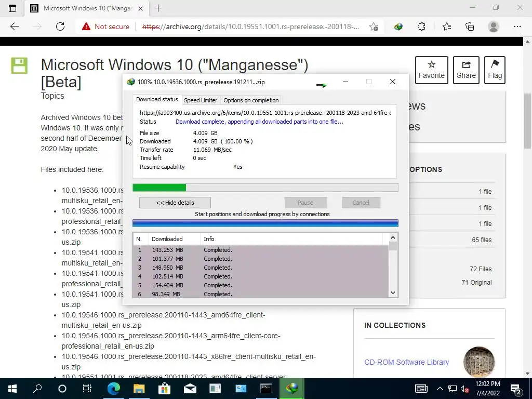Viewport: 532px width, 399px height.
Task: Click the Share button on archive.org
Action: pyautogui.click(x=466, y=70)
